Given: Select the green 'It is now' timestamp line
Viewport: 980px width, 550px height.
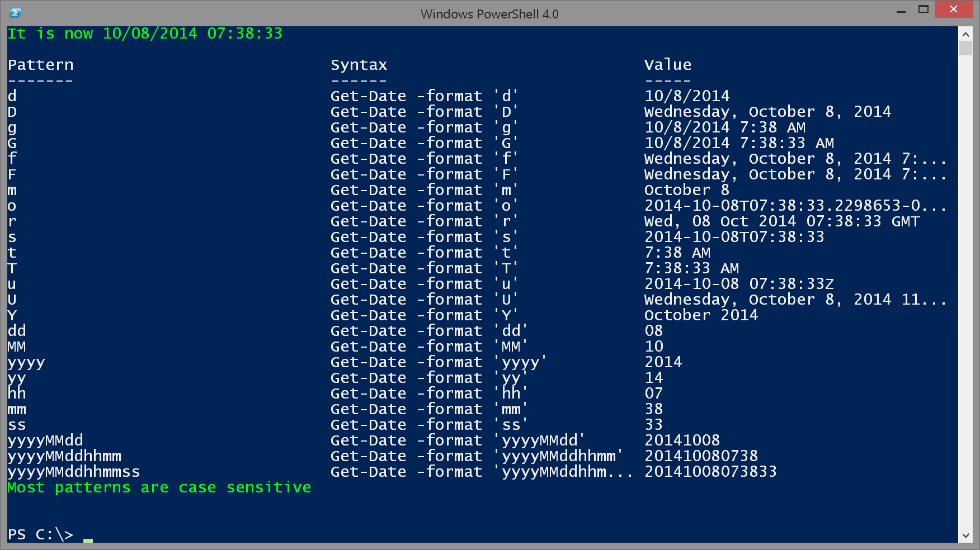Looking at the screenshot, I should pos(144,33).
